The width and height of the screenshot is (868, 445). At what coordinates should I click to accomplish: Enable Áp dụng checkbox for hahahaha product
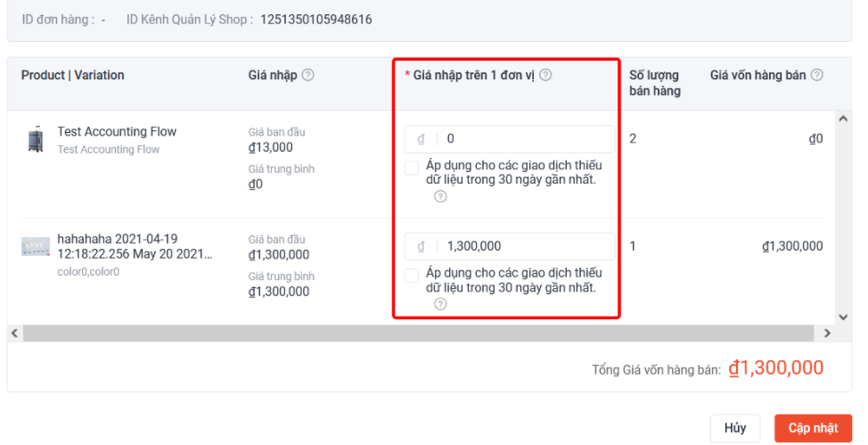[412, 276]
